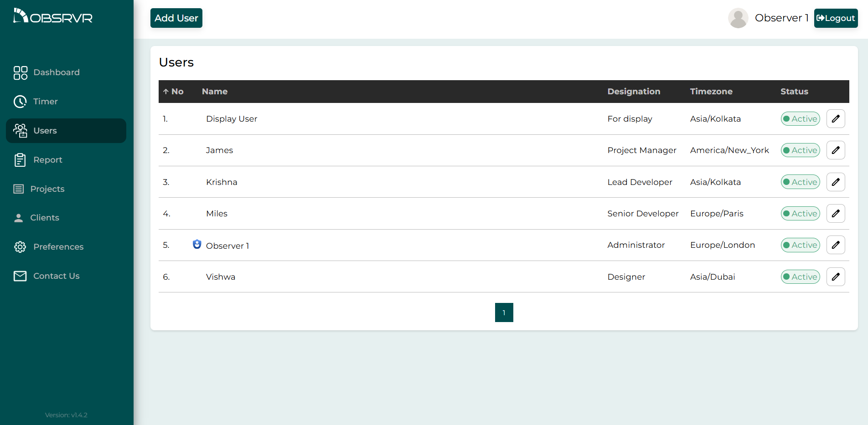Select page 1 in pagination

coord(504,312)
